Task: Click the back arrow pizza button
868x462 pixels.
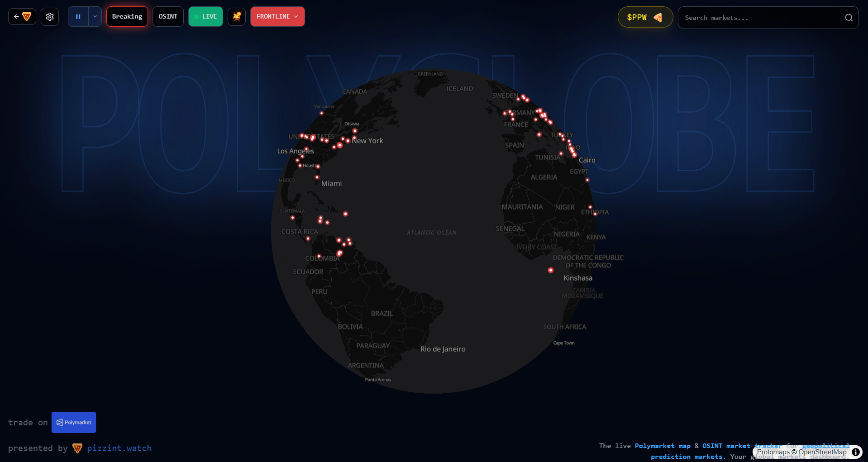Action: (22, 17)
